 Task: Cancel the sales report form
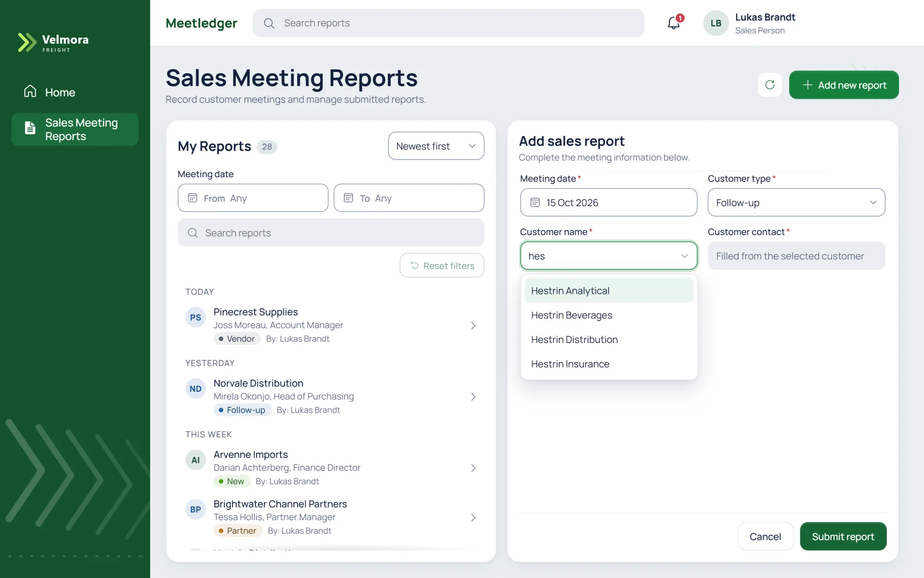765,536
